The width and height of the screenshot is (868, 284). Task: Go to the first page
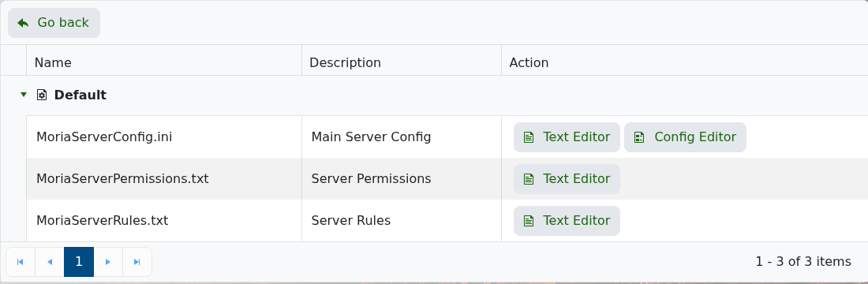[21, 262]
